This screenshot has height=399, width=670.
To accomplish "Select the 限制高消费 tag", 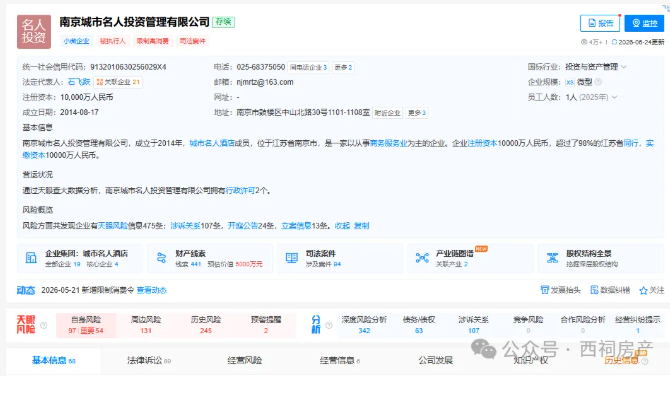I will pos(153,41).
